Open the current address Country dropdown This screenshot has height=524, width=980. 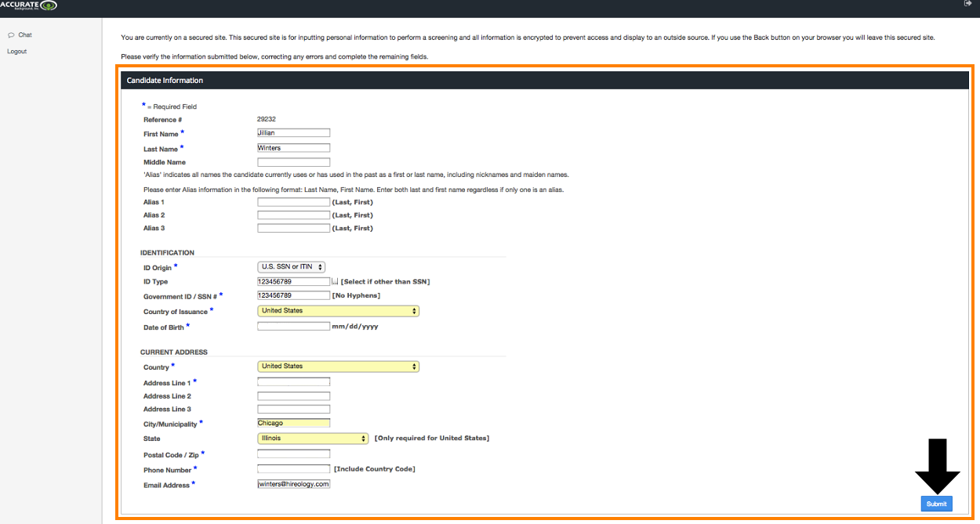coord(339,367)
